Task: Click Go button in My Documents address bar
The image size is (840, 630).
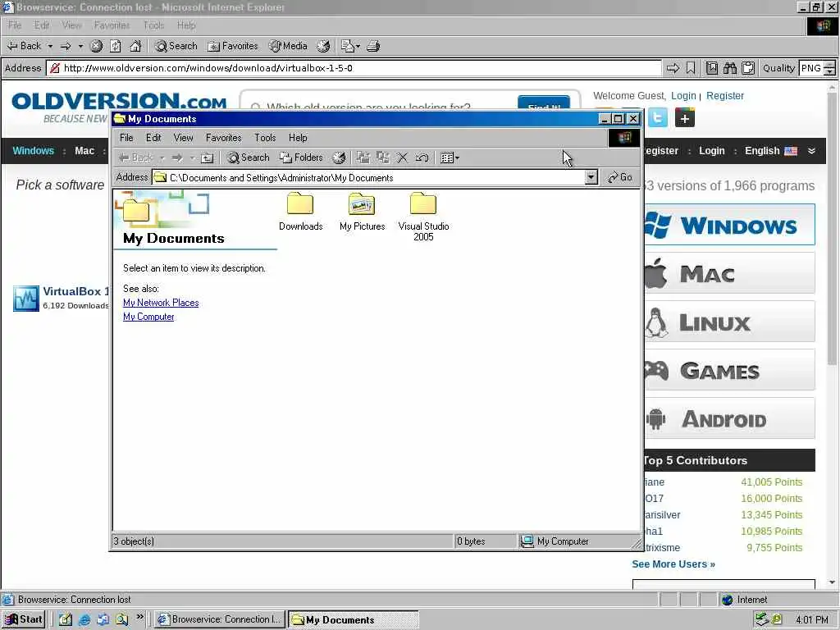Action: 620,177
